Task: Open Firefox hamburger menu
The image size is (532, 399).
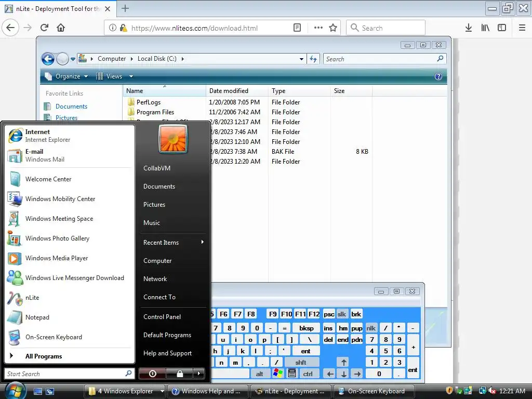Action: click(522, 28)
